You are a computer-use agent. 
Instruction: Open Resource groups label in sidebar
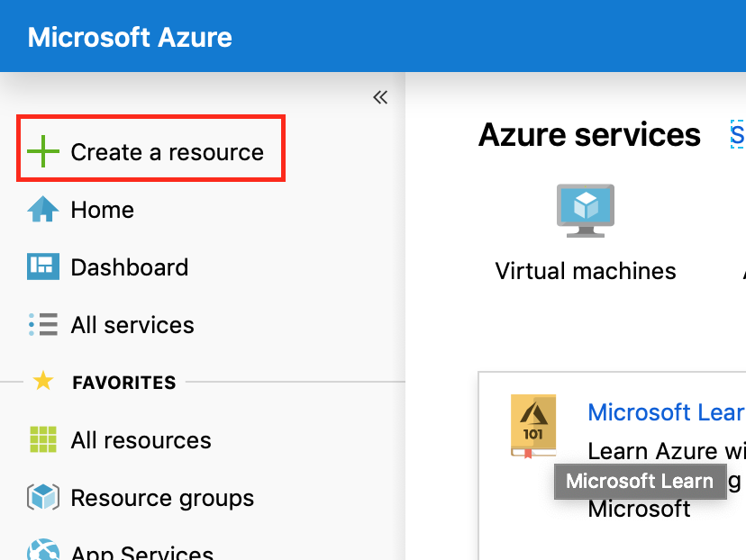click(x=162, y=498)
